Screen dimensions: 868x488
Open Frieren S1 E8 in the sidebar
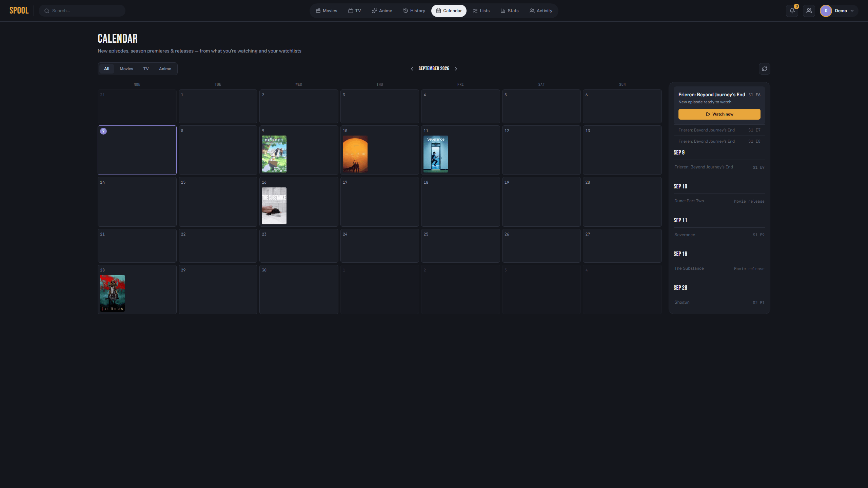(x=719, y=141)
